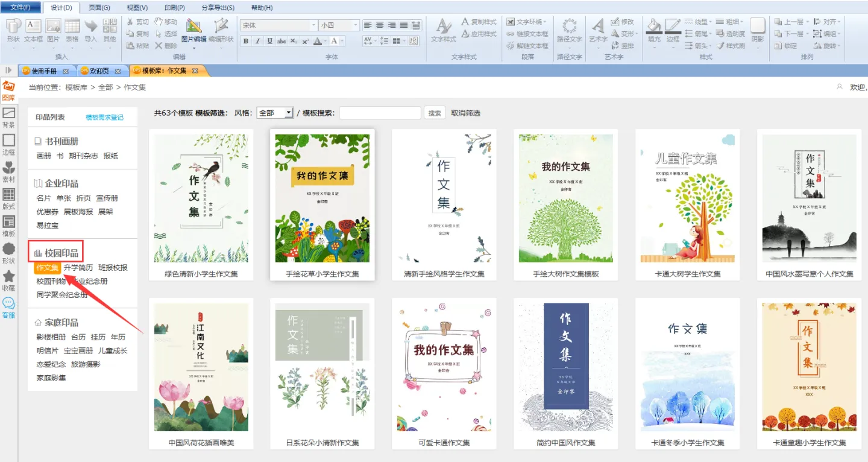Click the 搜索 search button
This screenshot has width=868, height=462.
[x=435, y=113]
